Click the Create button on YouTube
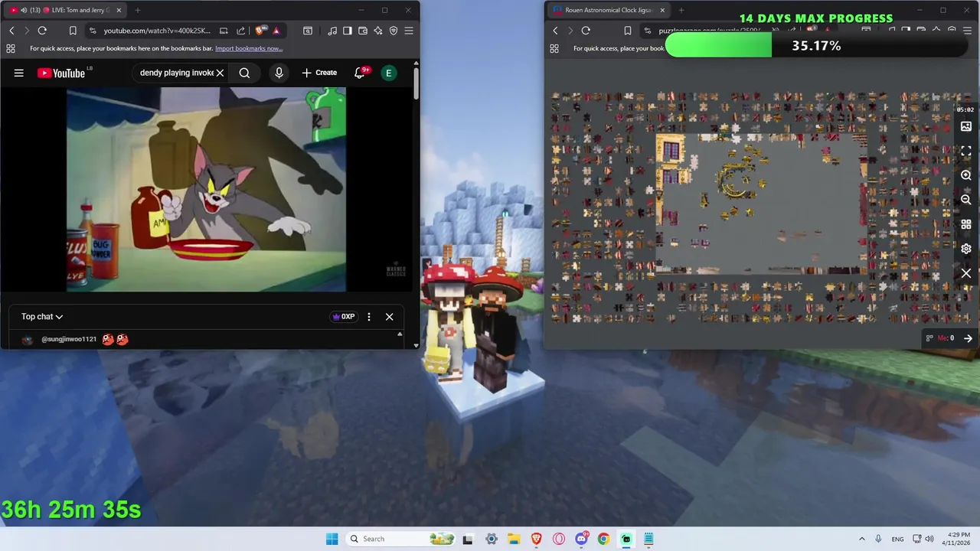Image resolution: width=980 pixels, height=551 pixels. pos(319,73)
